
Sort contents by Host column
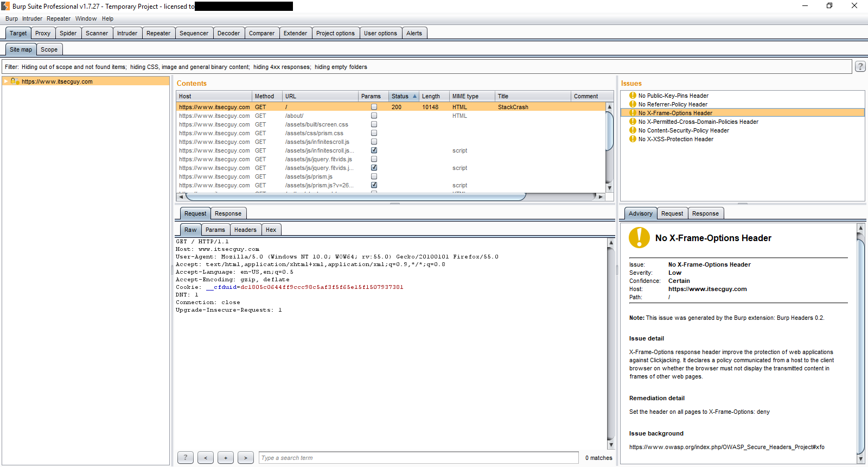[214, 96]
